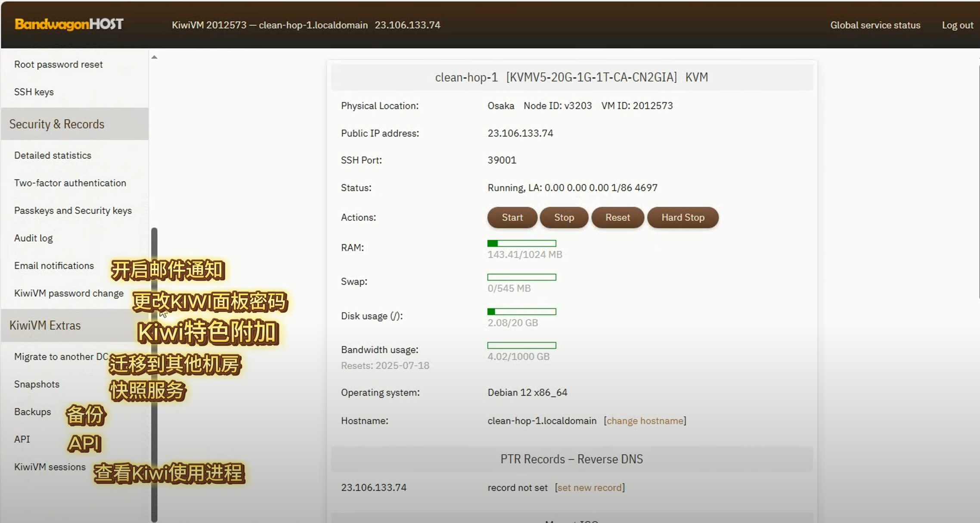Open Passkeys and Security keys
Image resolution: width=980 pixels, height=523 pixels.
pos(73,210)
